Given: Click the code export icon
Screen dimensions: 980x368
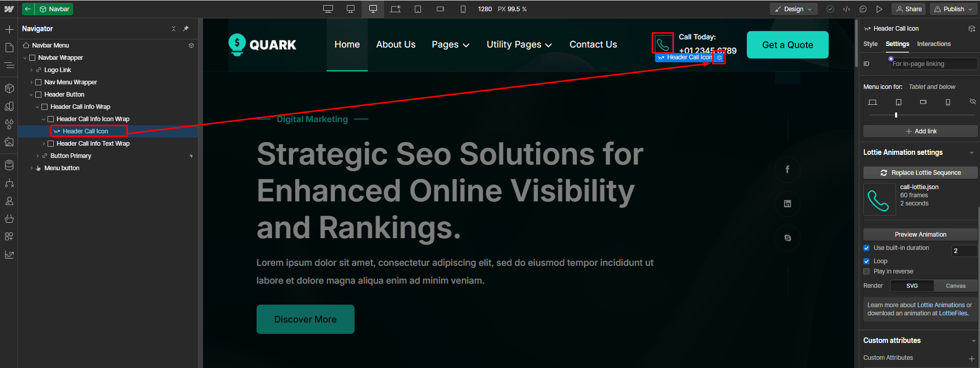Looking at the screenshot, I should pyautogui.click(x=847, y=9).
